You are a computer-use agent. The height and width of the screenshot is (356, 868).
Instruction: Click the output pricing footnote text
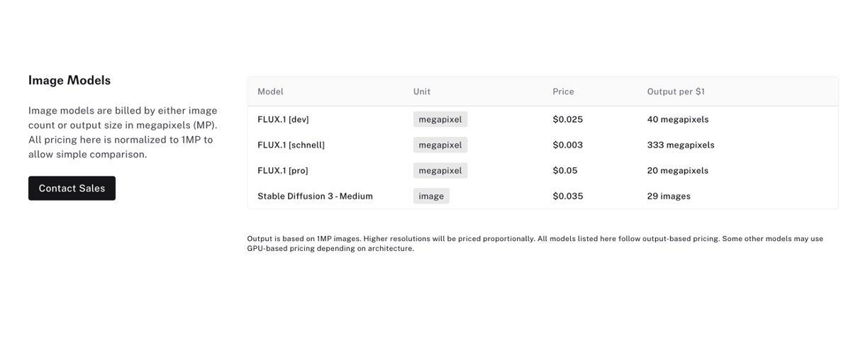535,243
